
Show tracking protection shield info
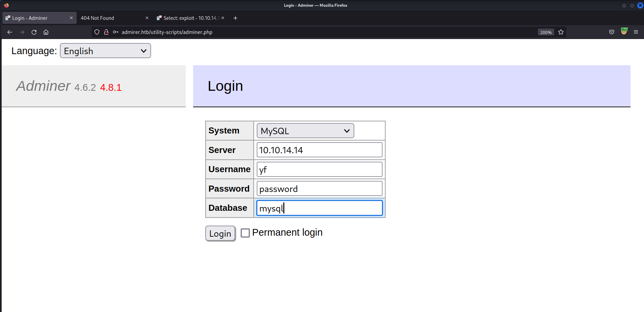coord(97,32)
